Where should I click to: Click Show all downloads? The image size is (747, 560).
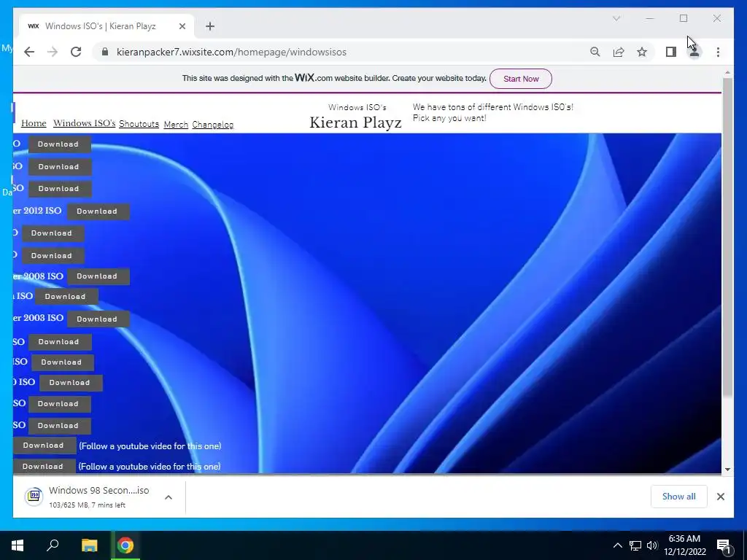coord(678,497)
